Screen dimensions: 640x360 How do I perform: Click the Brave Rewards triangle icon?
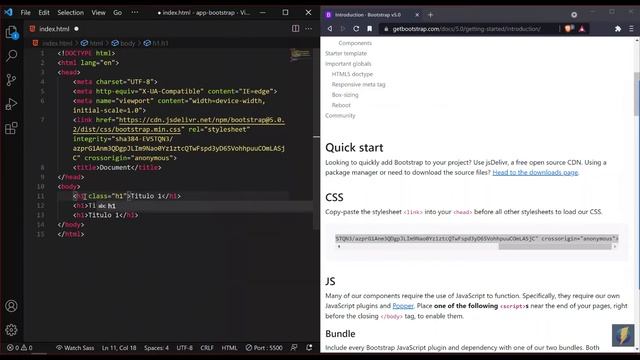[582, 29]
